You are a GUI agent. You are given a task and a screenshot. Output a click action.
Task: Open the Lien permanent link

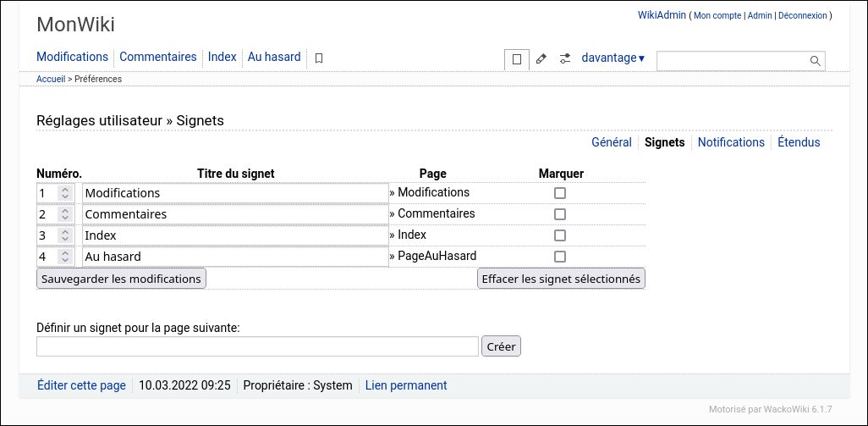[x=406, y=385]
